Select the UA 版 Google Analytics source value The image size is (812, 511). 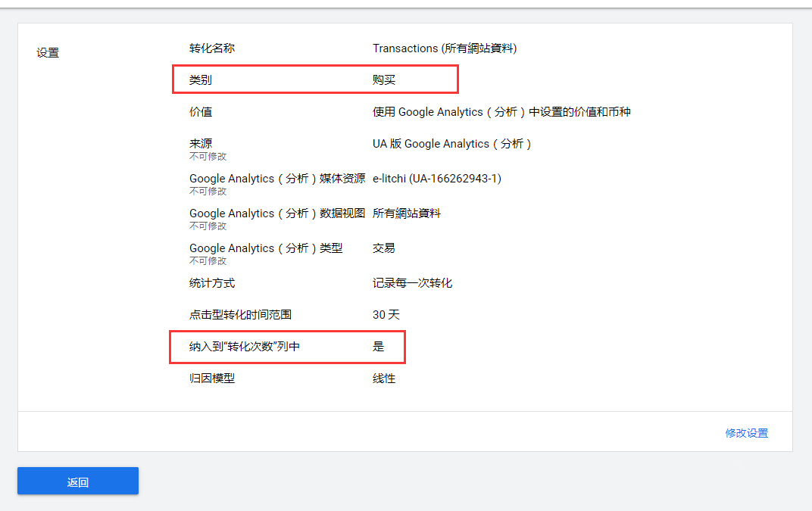tap(452, 144)
